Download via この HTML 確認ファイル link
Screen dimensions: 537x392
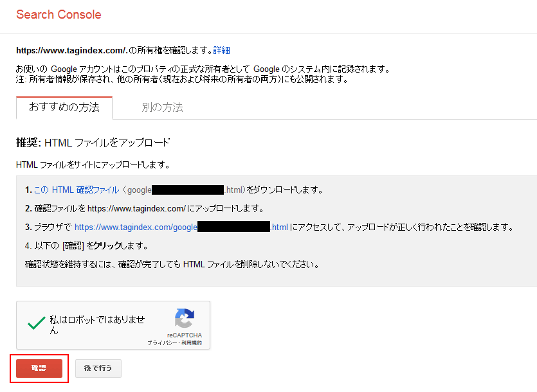[x=77, y=190]
